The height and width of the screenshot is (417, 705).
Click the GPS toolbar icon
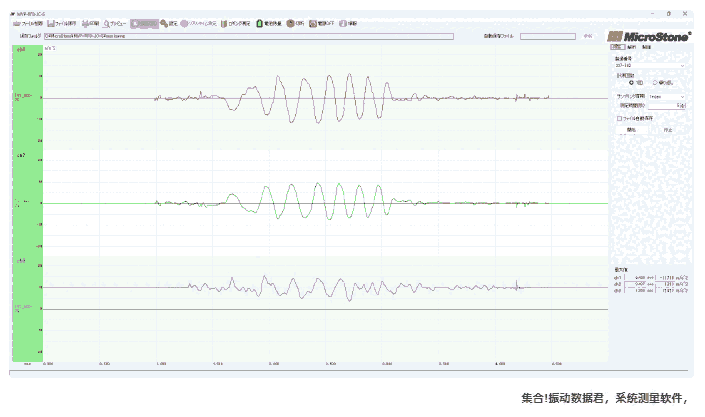pyautogui.click(x=291, y=23)
